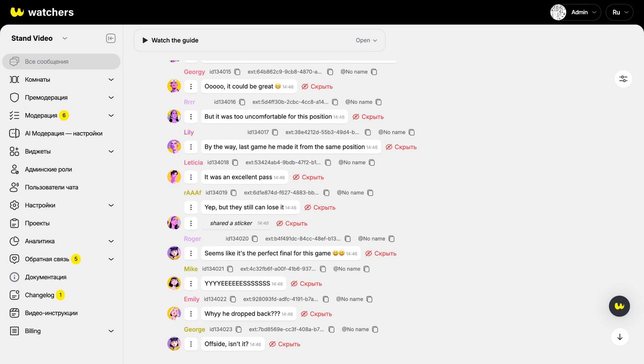Image resolution: width=644 pixels, height=364 pixels.
Task: Hide the 'Offside, isn't it?' message
Action: pos(285,344)
